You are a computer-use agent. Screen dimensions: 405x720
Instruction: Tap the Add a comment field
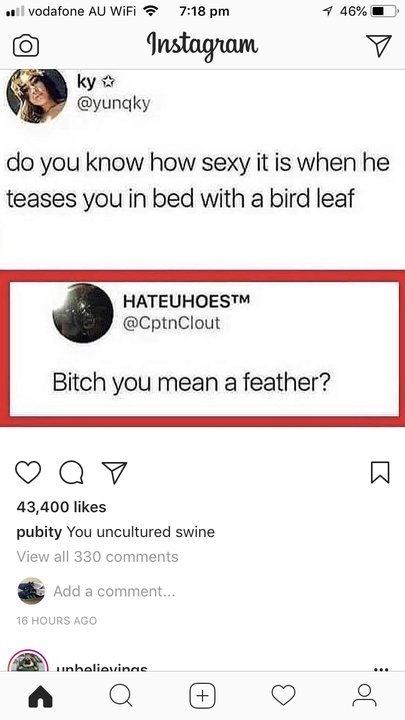[114, 591]
